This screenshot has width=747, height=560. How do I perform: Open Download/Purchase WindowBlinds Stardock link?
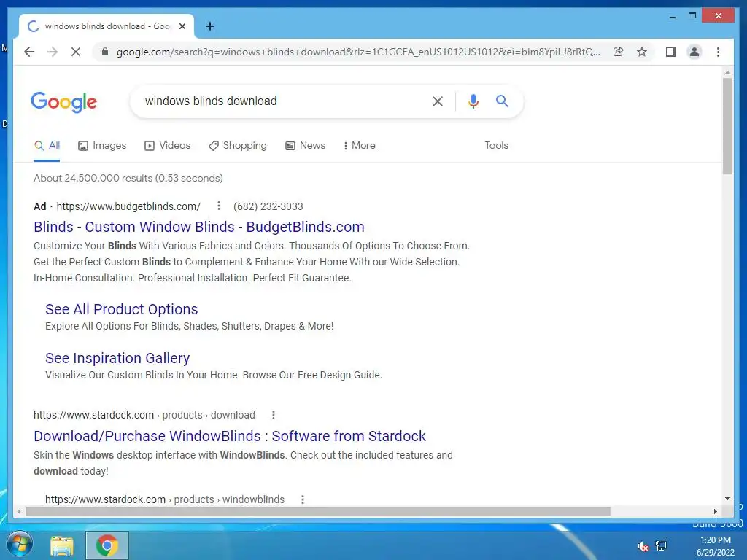point(230,436)
